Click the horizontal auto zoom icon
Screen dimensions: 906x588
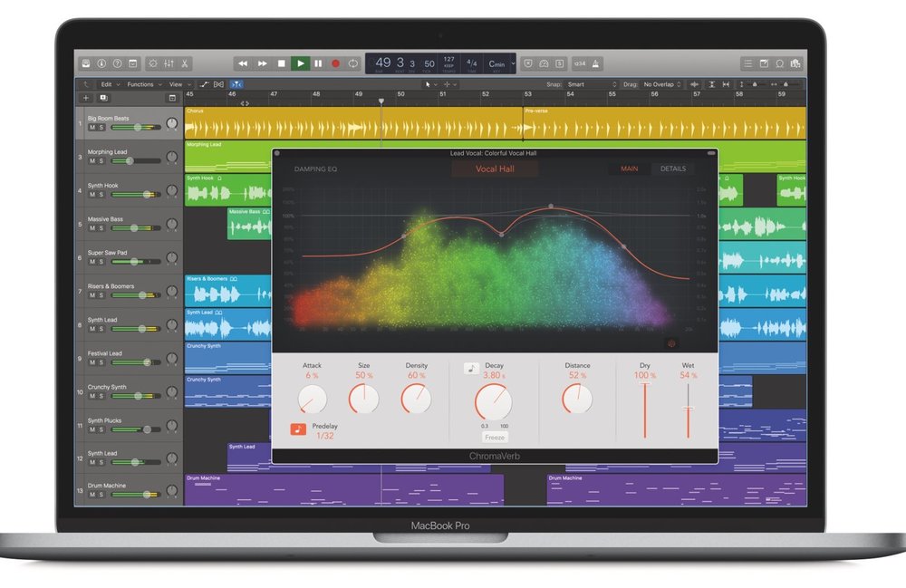[x=727, y=84]
